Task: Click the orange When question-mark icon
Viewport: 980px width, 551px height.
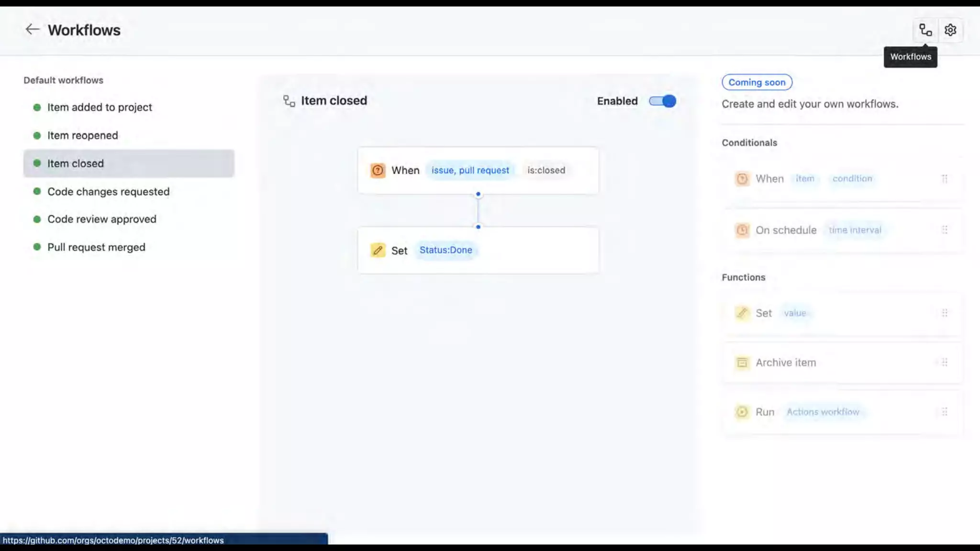Action: 378,170
